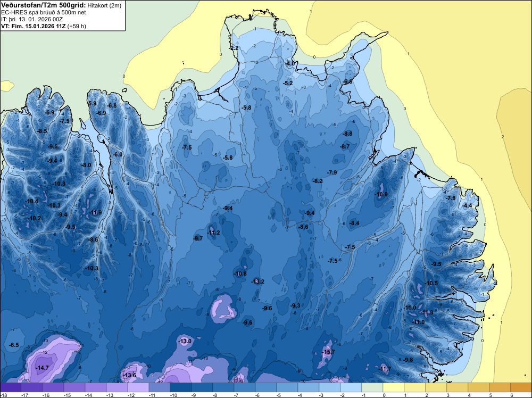Screen dimensions: 532x398
Task: Click the -10.5 temperature label
Action: click(431, 283)
